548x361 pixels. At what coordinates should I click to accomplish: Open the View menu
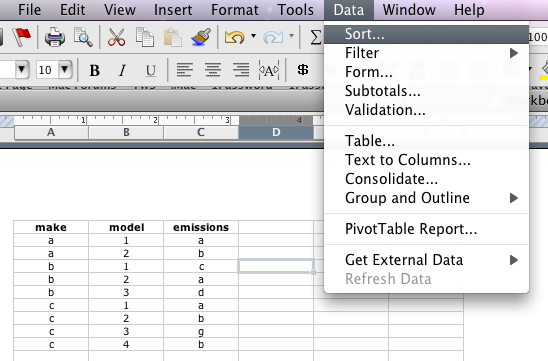coord(120,10)
